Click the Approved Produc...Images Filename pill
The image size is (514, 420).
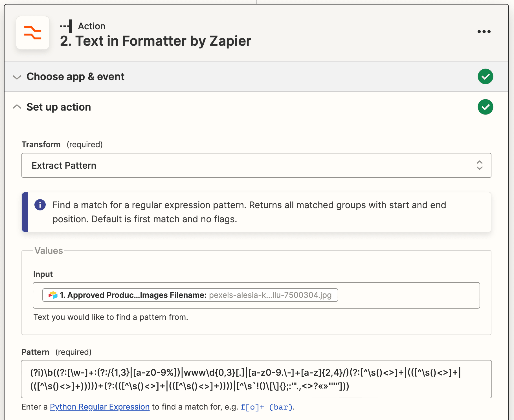(x=190, y=295)
